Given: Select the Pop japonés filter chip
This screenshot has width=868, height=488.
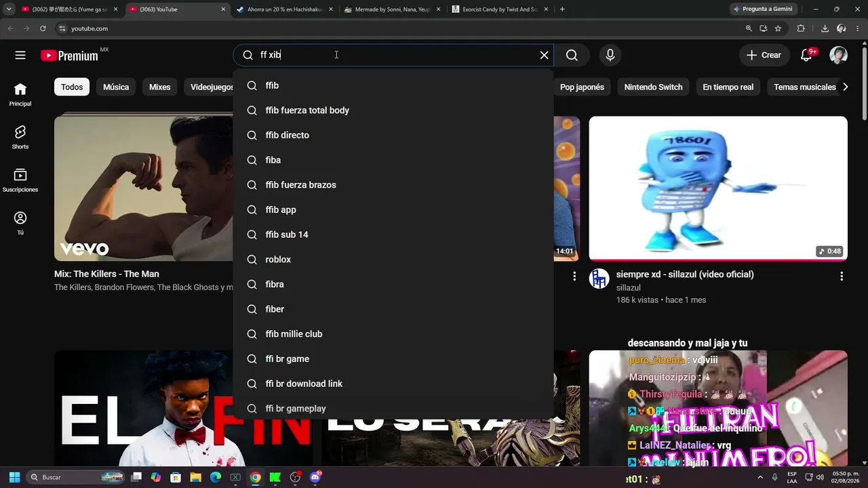Looking at the screenshot, I should (x=582, y=87).
